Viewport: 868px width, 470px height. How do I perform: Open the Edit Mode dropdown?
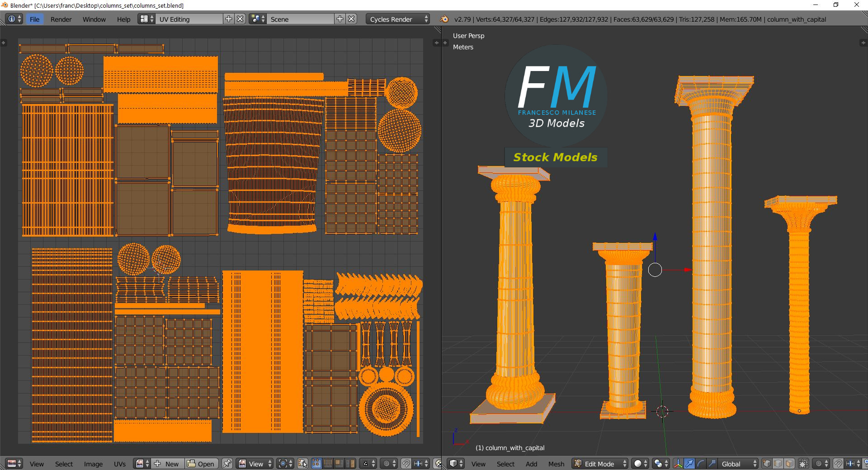tap(600, 464)
